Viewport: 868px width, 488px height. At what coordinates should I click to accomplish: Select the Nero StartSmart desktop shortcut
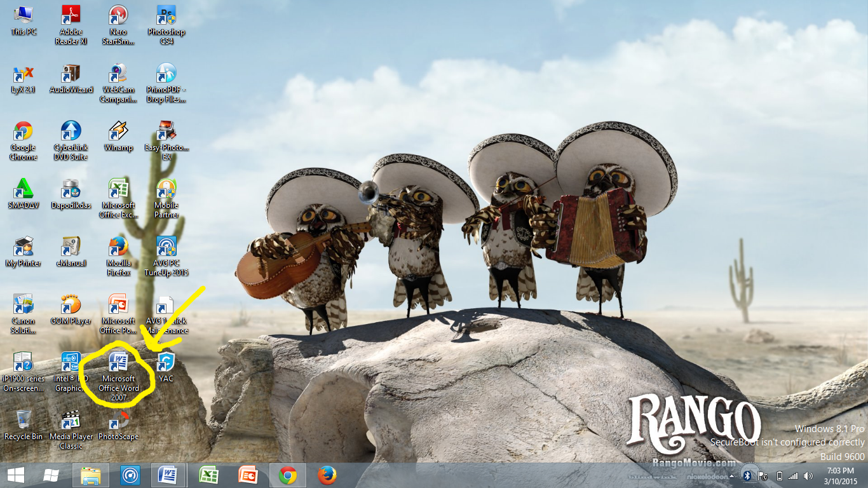118,24
